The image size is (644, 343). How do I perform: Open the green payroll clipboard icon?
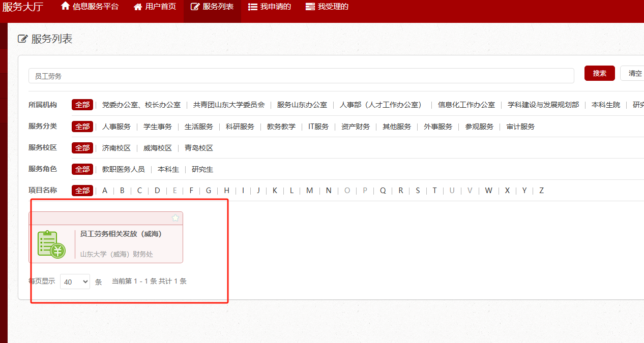point(51,244)
